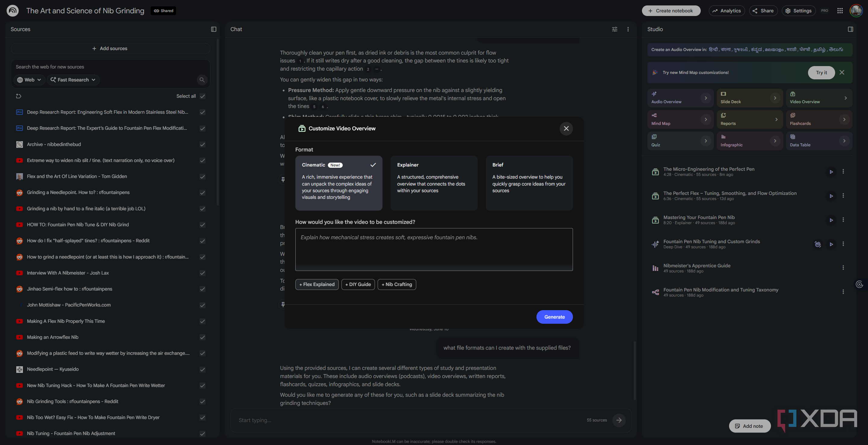
Task: Close the Customize Video Overview dialog
Action: 566,129
